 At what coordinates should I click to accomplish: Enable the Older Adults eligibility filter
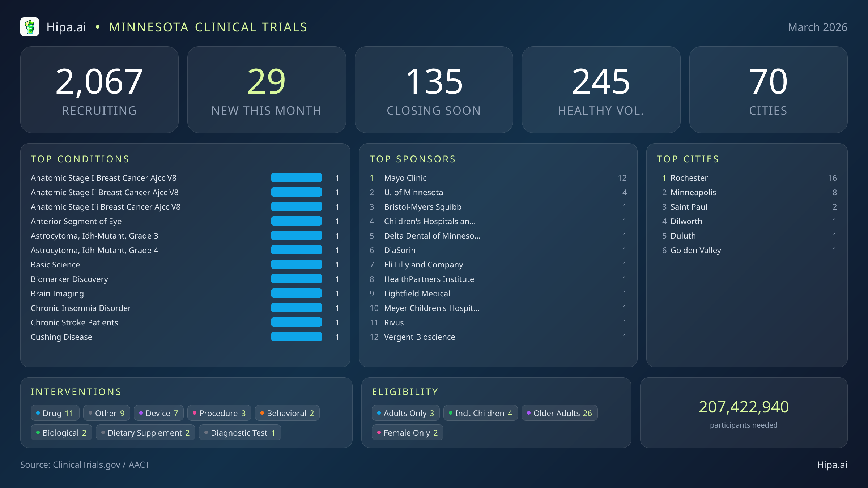559,413
